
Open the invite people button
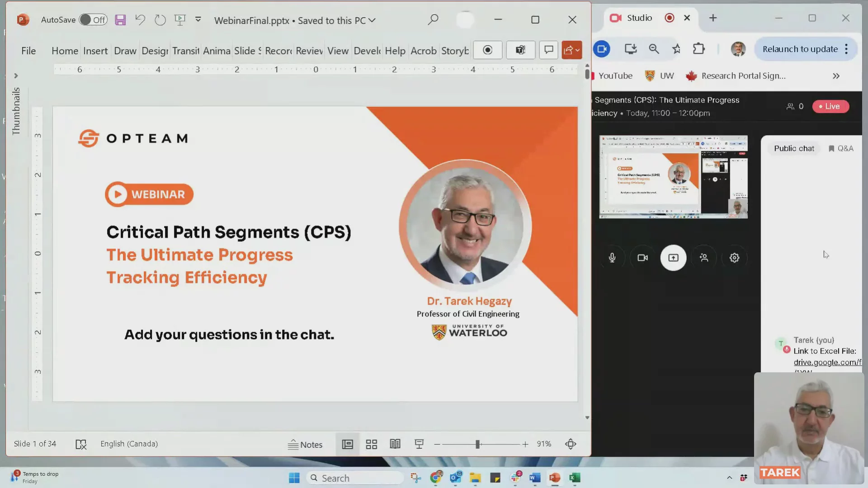pos(704,258)
